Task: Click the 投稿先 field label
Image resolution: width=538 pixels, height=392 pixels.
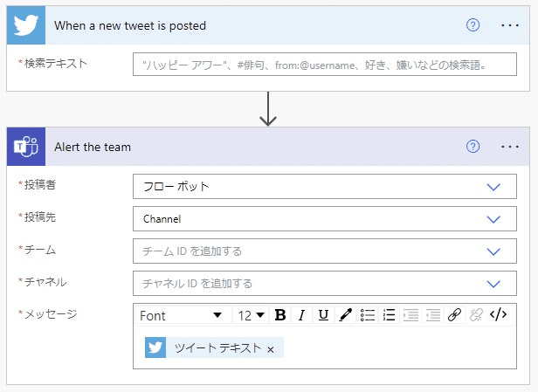Action: tap(40, 217)
